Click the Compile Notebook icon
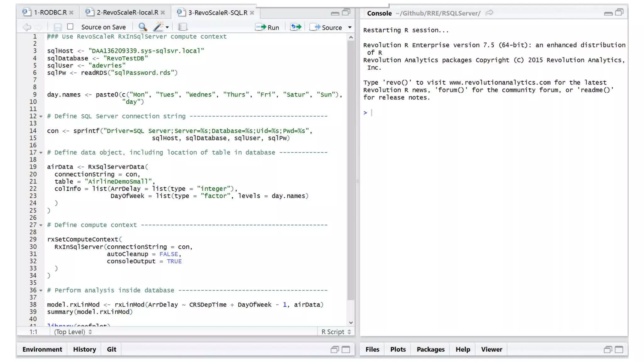Viewport: 644px width, 362px height. (x=182, y=27)
